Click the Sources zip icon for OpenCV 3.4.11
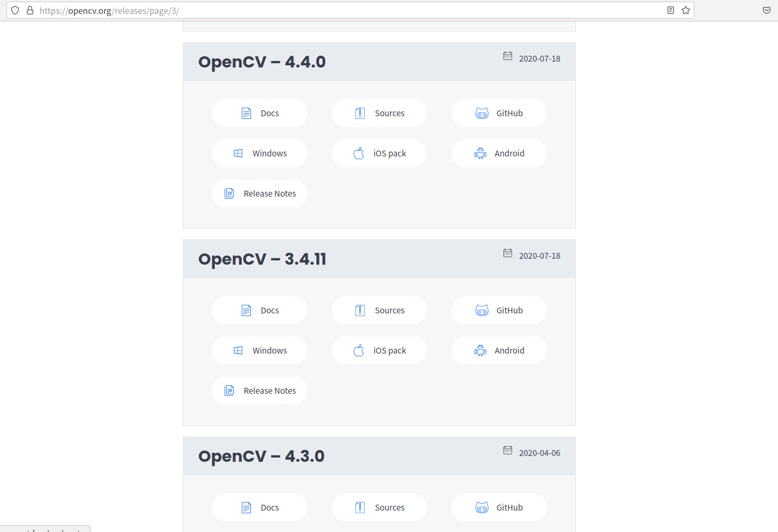The height and width of the screenshot is (532, 778). (360, 310)
